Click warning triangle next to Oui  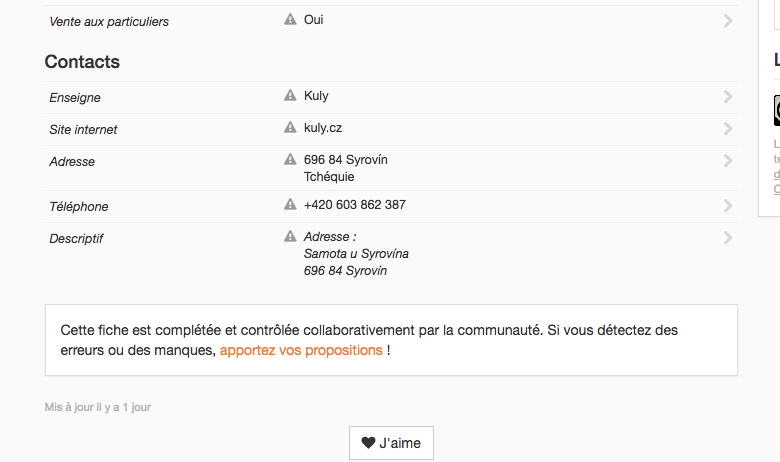pyautogui.click(x=290, y=19)
